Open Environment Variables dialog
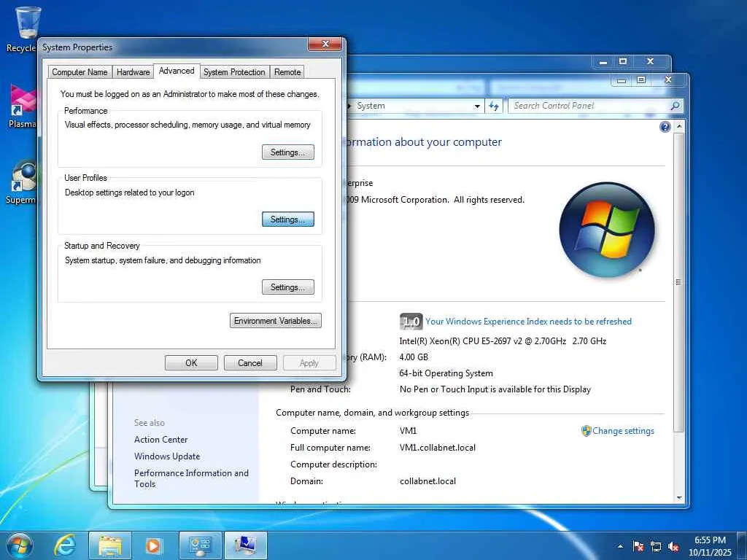 275,321
